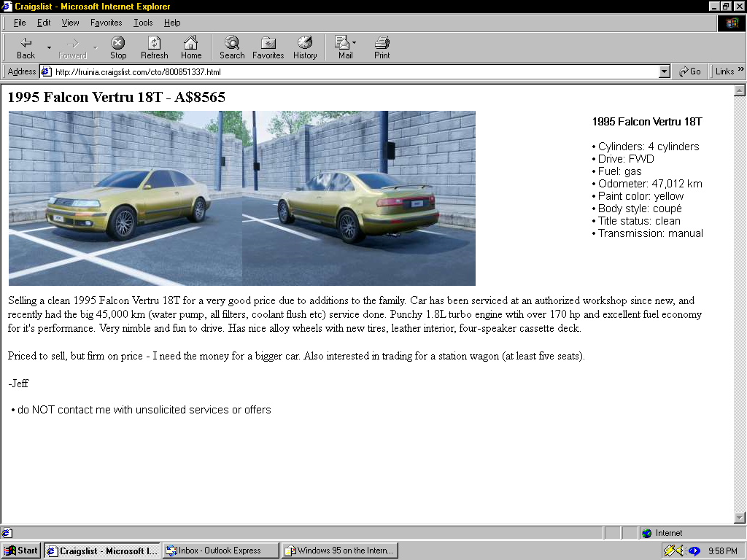
Task: Click the vertical scrollbar down arrow
Action: [740, 517]
